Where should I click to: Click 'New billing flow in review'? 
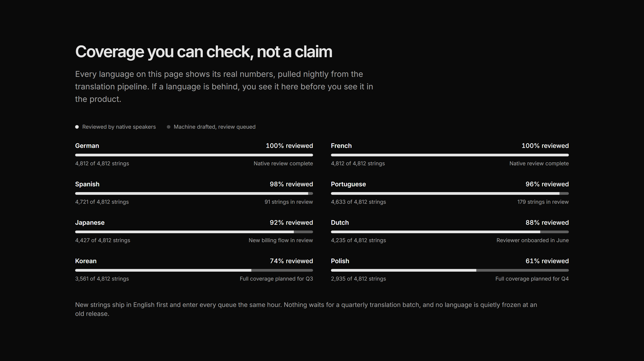coord(281,240)
